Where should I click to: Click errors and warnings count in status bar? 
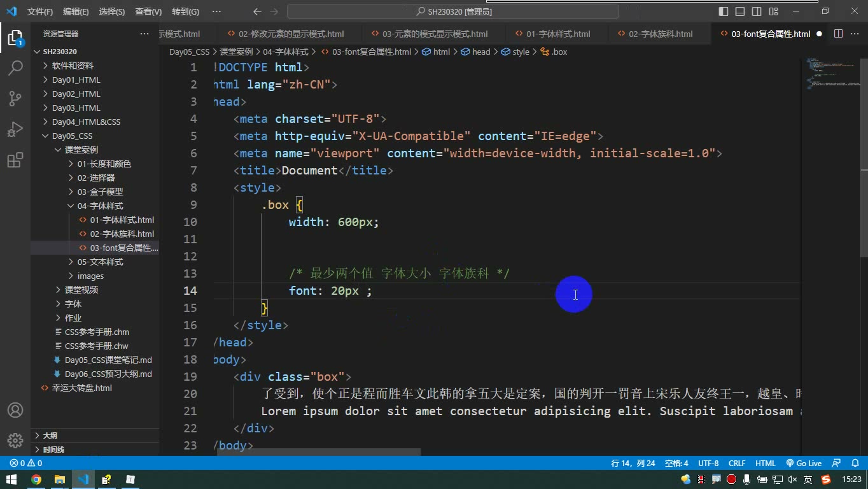tap(26, 464)
